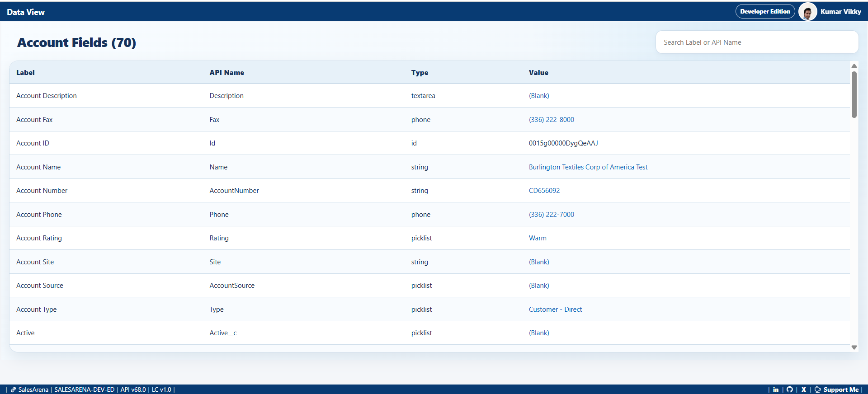Click the (Blank) value in Active row

(x=539, y=333)
